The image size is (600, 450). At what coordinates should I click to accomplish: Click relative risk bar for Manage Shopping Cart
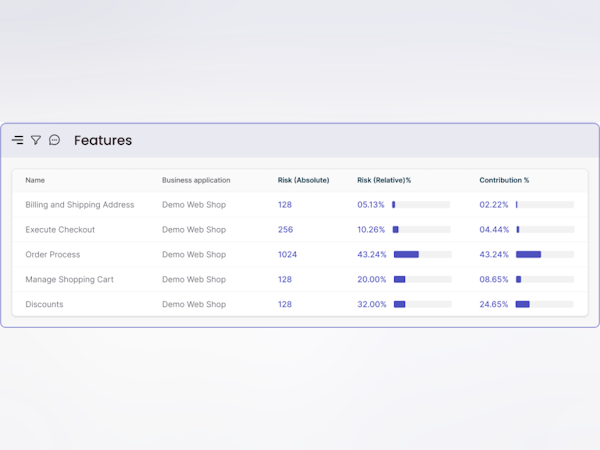pyautogui.click(x=423, y=279)
